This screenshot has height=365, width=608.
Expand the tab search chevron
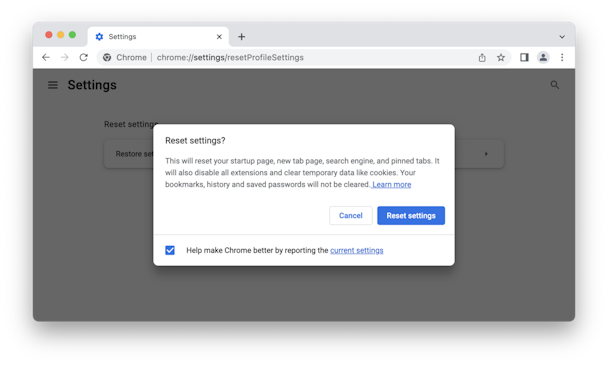[x=562, y=37]
